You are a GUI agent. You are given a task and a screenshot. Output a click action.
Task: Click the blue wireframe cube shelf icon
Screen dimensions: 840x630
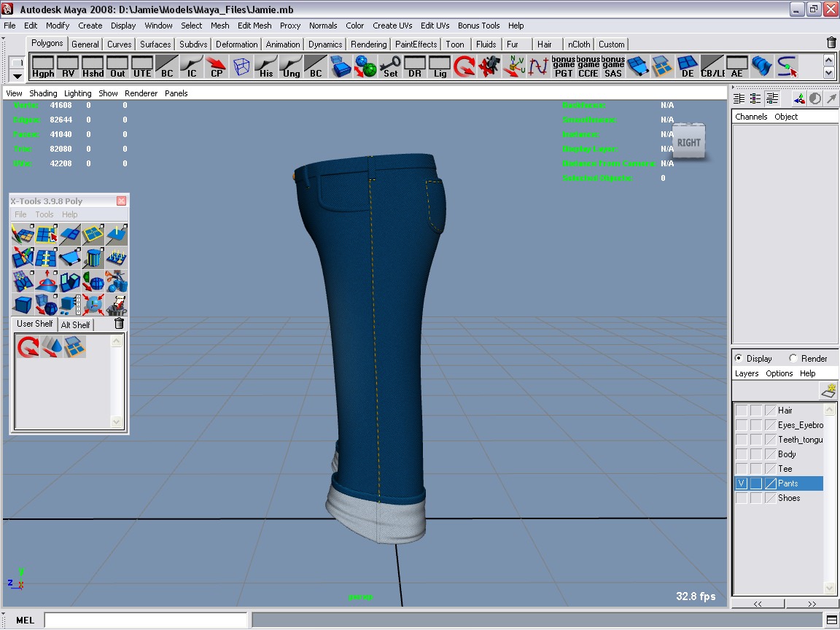(241, 67)
